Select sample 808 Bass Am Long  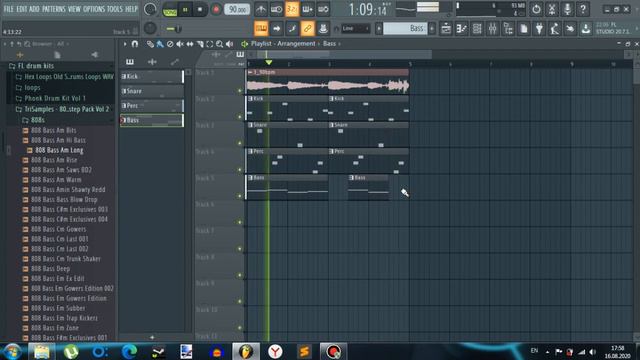[60, 150]
